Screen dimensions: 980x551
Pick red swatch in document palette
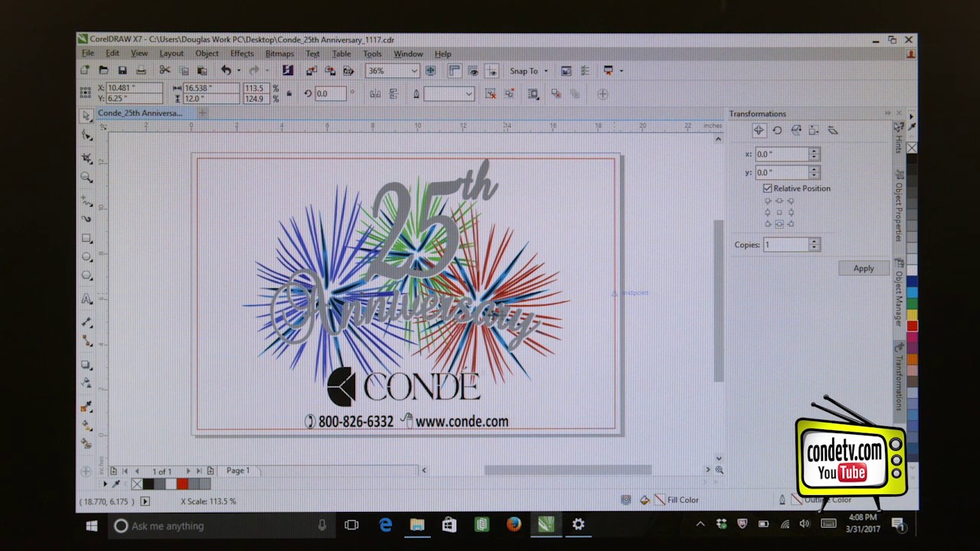(182, 484)
